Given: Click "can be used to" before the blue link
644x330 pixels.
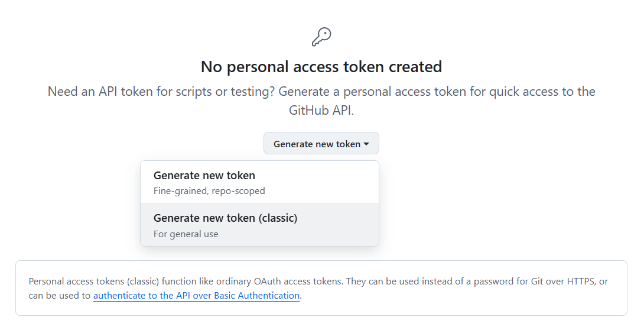Looking at the screenshot, I should [x=60, y=296].
